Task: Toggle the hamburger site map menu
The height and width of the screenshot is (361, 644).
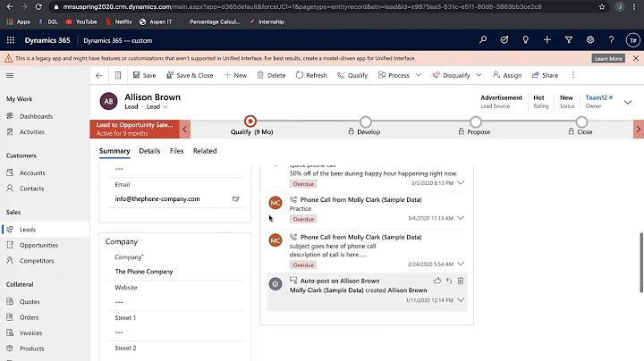Action: tap(10, 75)
